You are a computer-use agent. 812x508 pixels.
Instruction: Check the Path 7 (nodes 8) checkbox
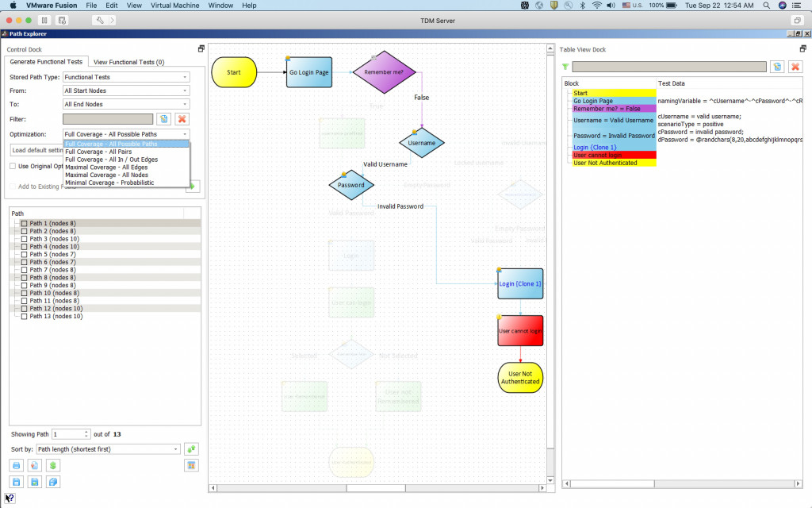click(24, 270)
